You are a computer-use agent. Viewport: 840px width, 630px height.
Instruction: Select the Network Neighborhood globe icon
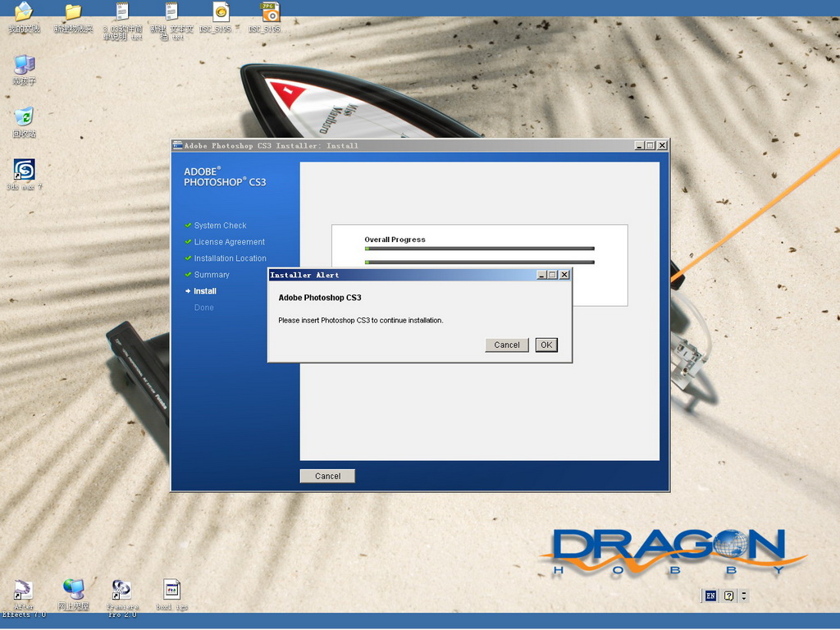tap(73, 595)
